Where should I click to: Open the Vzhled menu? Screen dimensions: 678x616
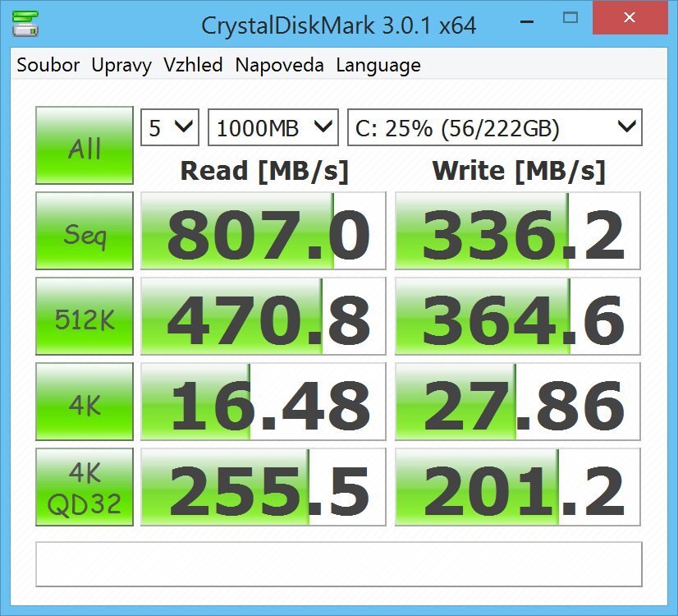tap(193, 66)
